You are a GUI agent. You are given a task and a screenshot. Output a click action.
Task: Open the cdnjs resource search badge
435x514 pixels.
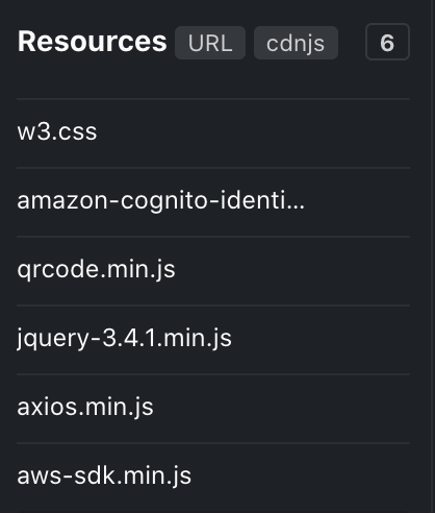tap(296, 43)
